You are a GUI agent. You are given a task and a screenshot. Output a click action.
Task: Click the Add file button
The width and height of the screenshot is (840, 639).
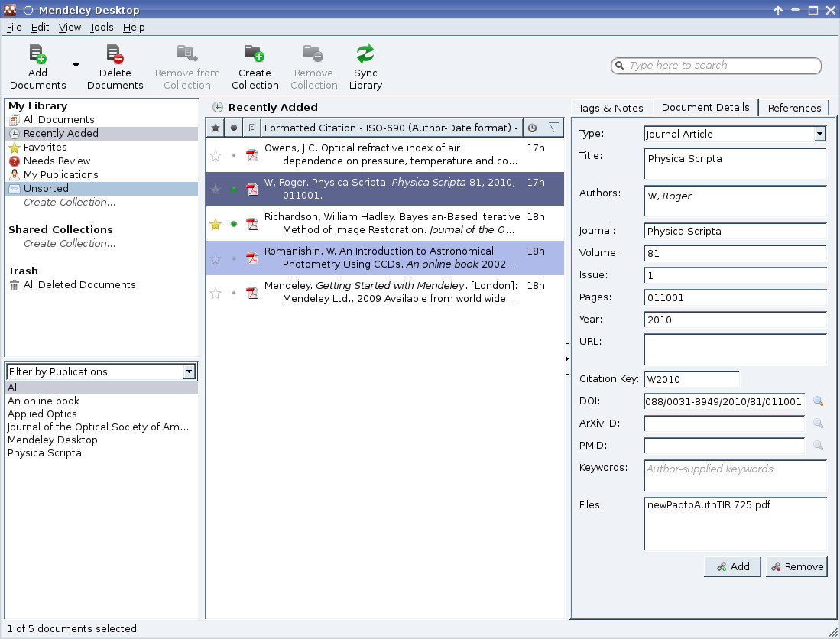pos(732,566)
